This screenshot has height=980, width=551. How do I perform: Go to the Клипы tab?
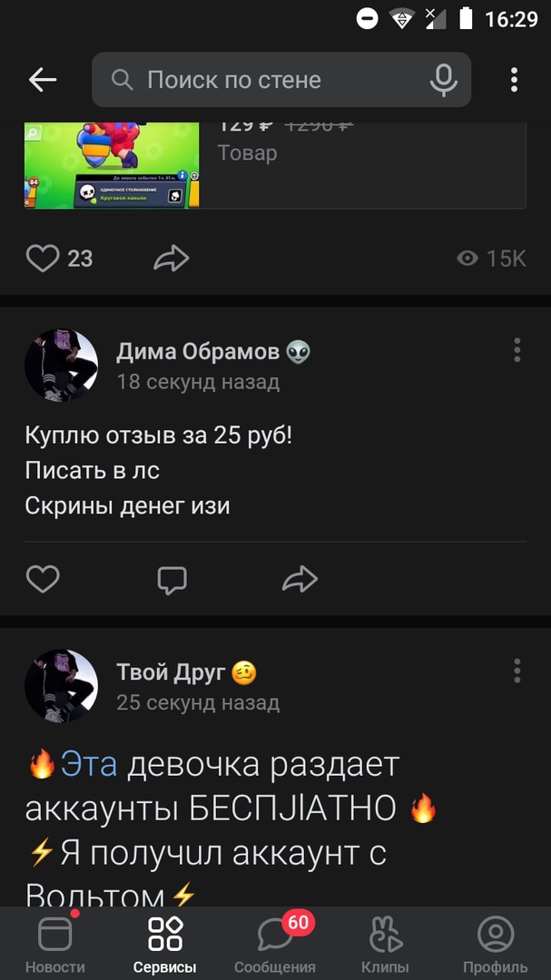point(385,944)
